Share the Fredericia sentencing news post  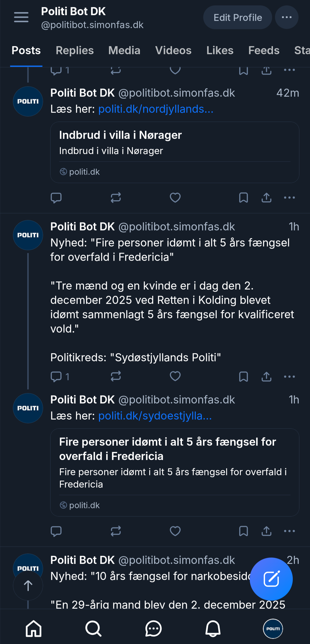266,376
